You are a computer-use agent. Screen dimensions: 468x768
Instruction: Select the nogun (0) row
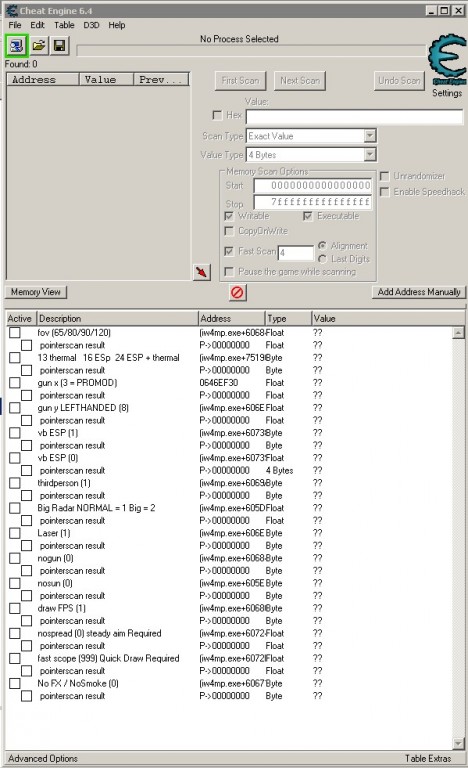(x=230, y=558)
